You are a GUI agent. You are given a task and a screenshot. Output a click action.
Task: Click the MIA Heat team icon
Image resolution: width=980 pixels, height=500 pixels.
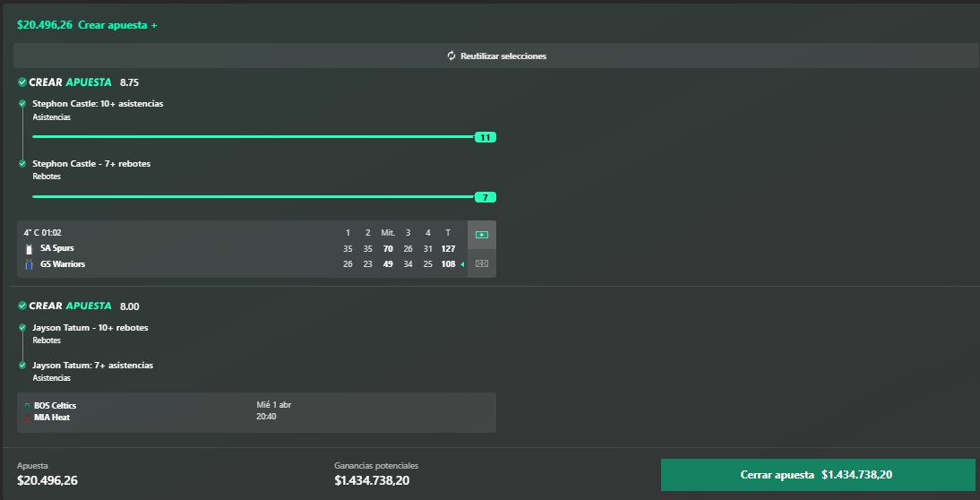(x=27, y=418)
